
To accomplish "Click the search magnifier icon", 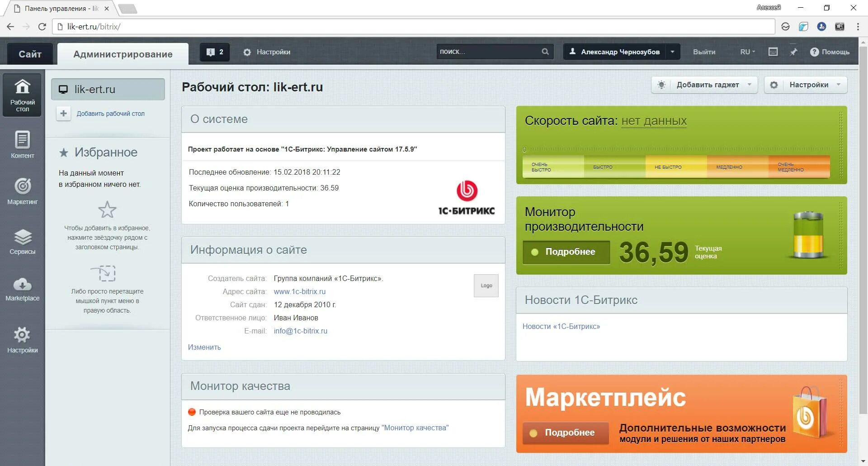I will (x=545, y=52).
